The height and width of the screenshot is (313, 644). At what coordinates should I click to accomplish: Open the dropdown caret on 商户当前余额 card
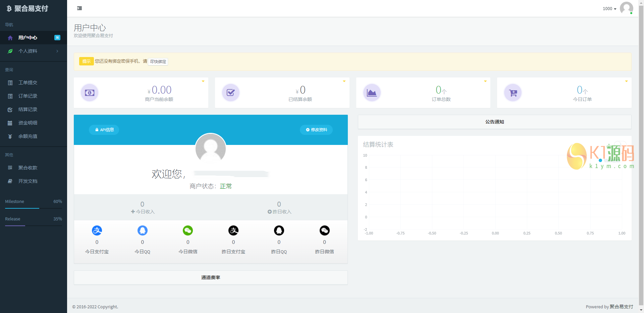tap(203, 81)
